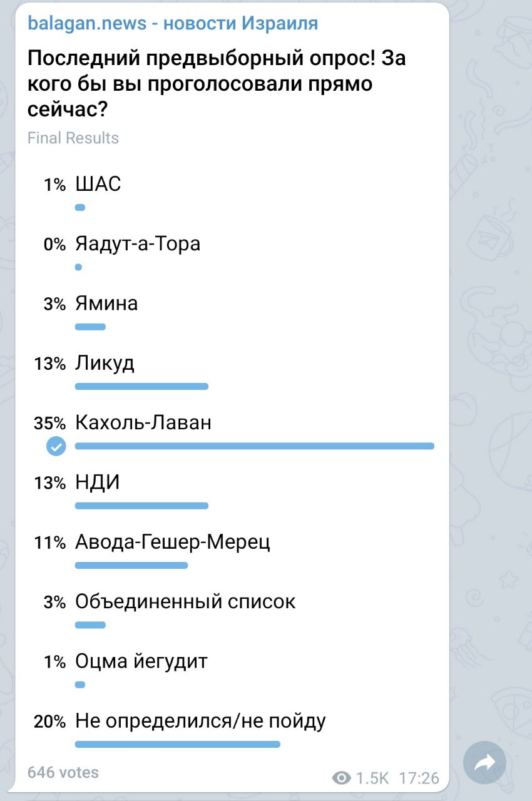Click the 17:26 message timestamp

[419, 778]
